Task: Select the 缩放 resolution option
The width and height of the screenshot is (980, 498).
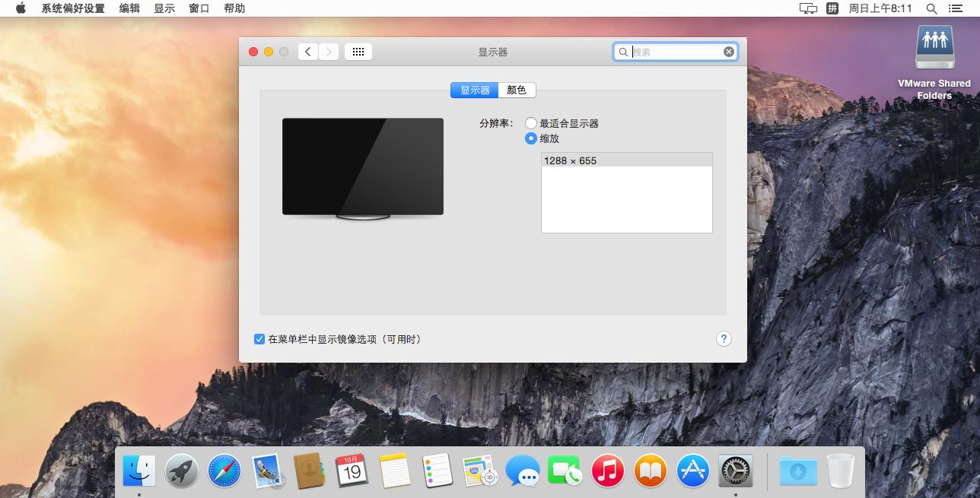Action: click(531, 138)
